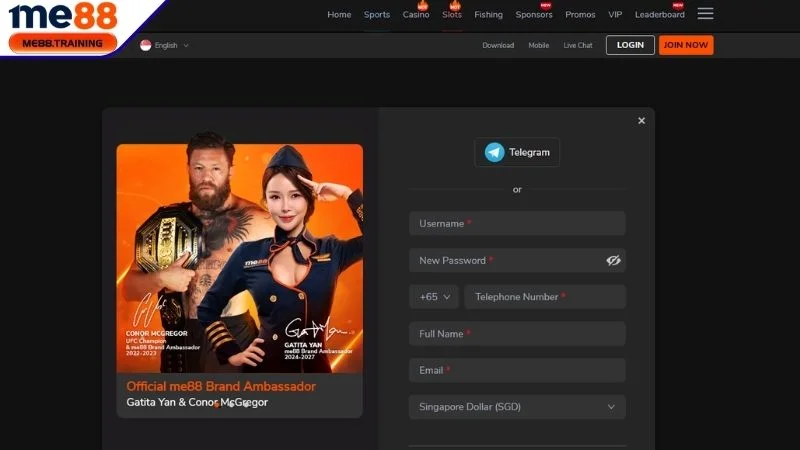
Task: Click the Telegram sign-up button
Action: pos(517,152)
